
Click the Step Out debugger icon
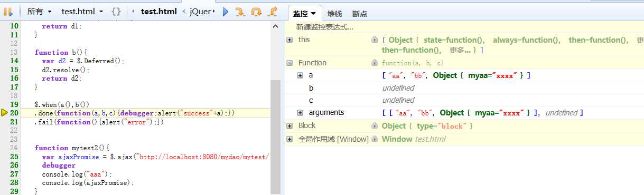point(272,11)
